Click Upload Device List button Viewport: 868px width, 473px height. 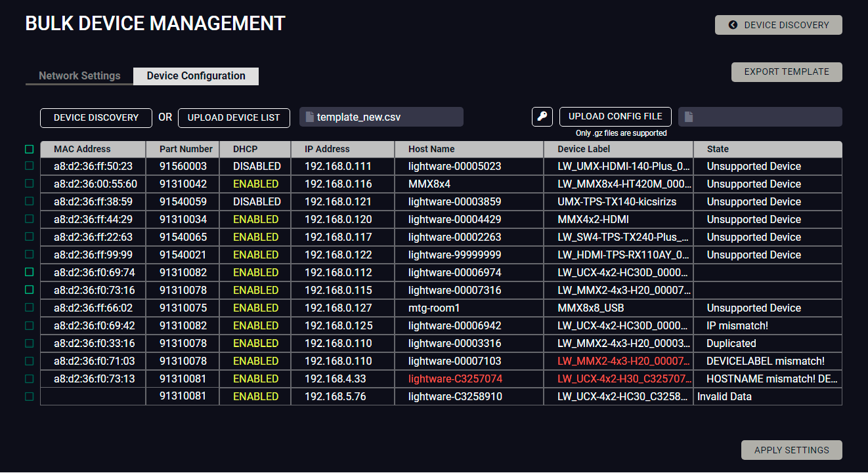[234, 118]
